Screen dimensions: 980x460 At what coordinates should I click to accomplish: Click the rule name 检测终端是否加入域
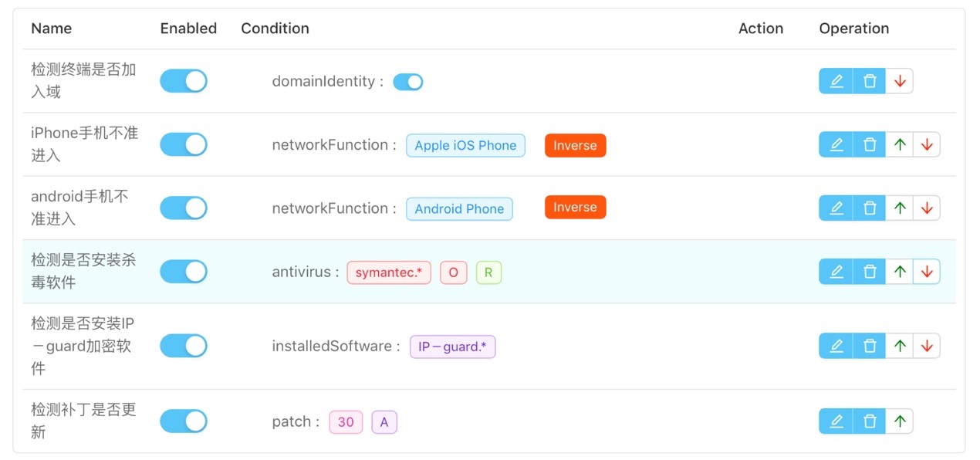83,80
